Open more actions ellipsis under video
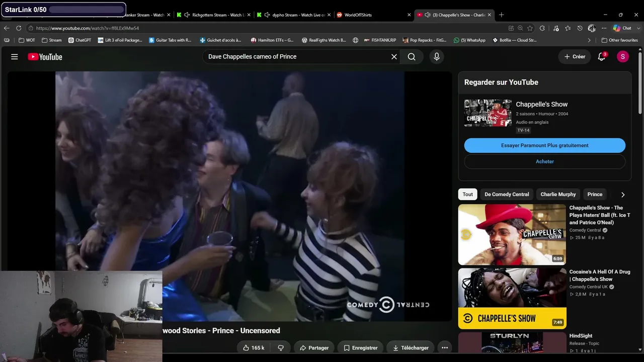This screenshot has width=644, height=362. [x=444, y=348]
